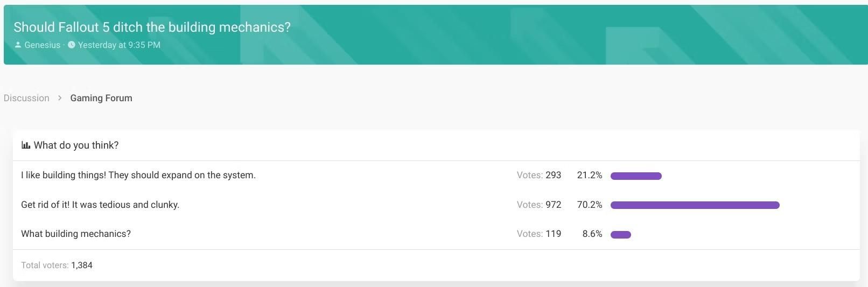Click the breadcrumb chevron separator
Screen dimensions: 868x287
pyautogui.click(x=60, y=98)
